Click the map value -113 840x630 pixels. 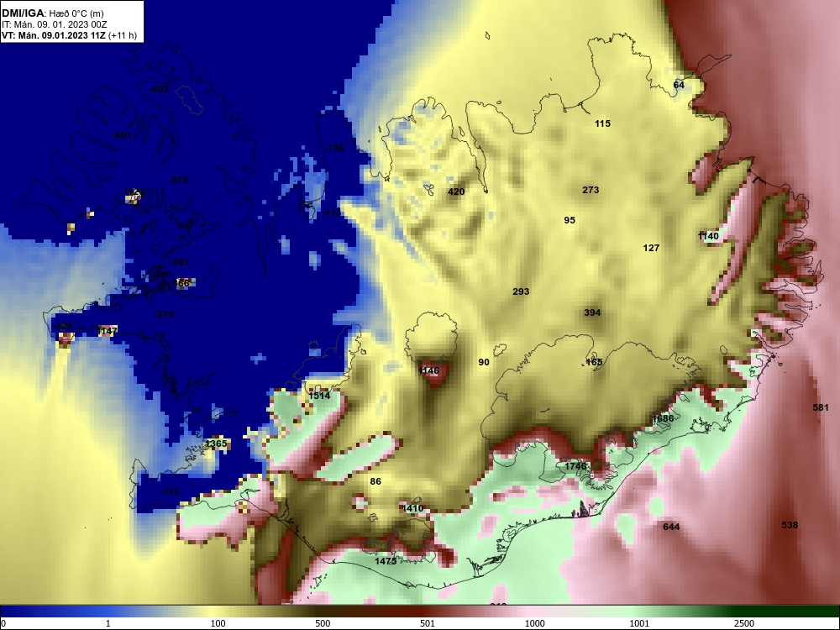coord(332,213)
